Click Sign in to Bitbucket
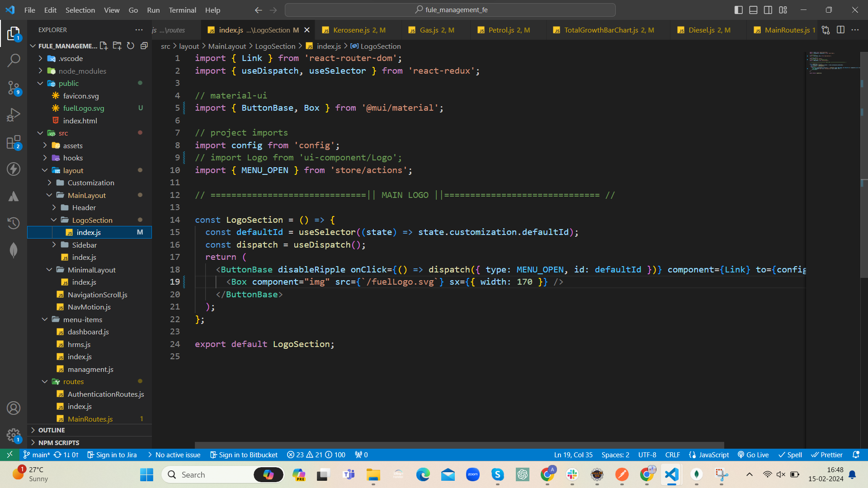Viewport: 868px width, 488px height. coord(244,455)
